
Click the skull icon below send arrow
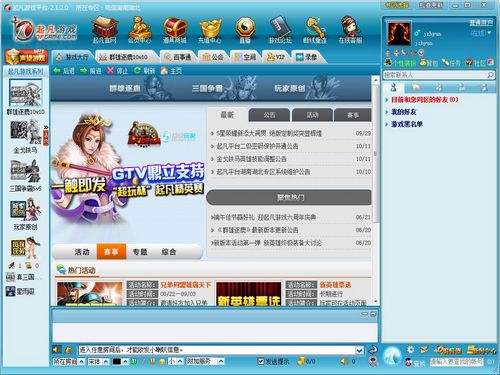pyautogui.click(x=373, y=361)
